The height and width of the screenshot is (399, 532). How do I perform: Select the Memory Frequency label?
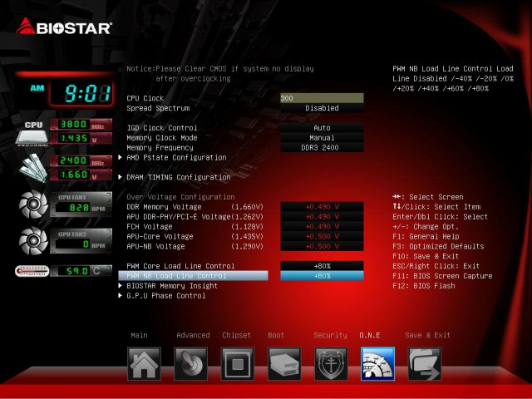(160, 148)
